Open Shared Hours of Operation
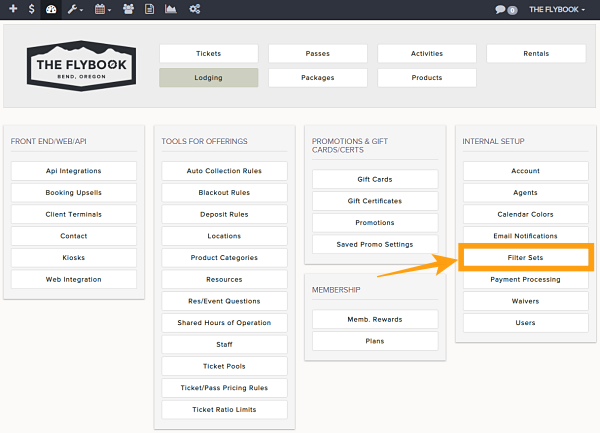Image resolution: width=600 pixels, height=433 pixels. pos(224,323)
